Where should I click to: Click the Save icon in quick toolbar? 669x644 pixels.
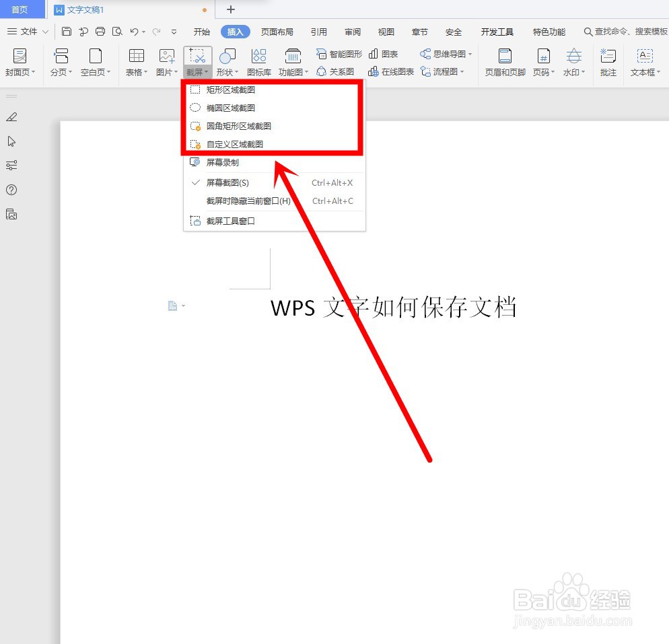point(66,32)
